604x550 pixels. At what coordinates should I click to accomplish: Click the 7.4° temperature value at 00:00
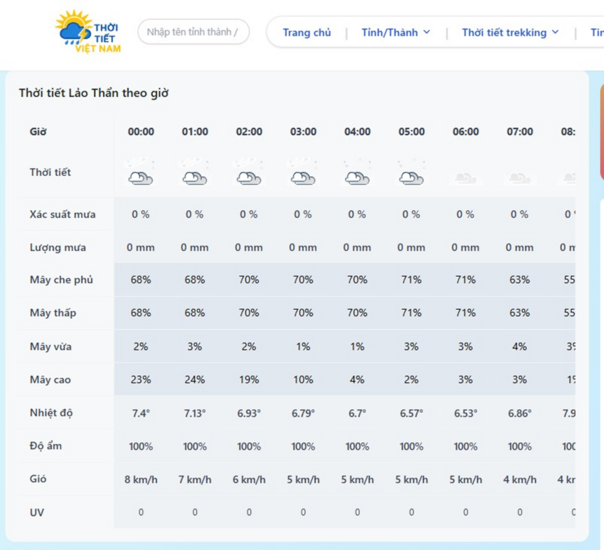tap(141, 413)
